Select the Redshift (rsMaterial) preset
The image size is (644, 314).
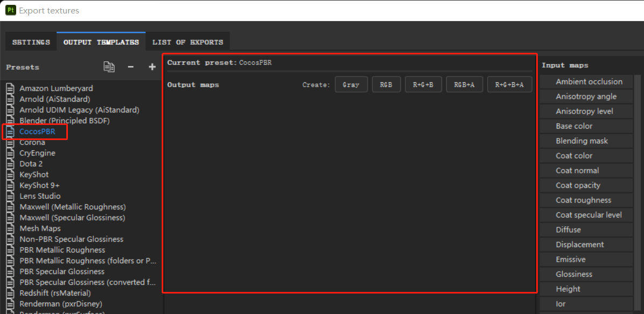point(55,294)
